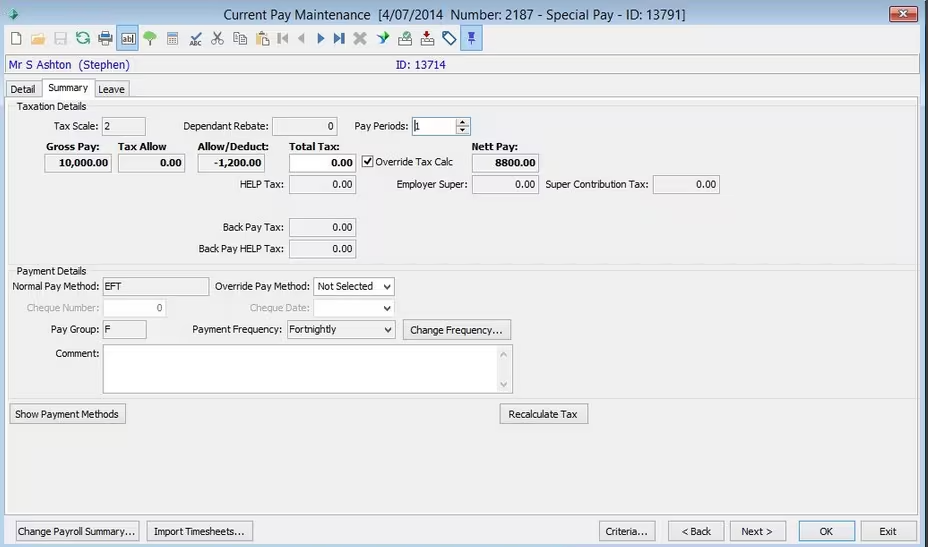
Task: Cut using the scissors icon
Action: 217,38
